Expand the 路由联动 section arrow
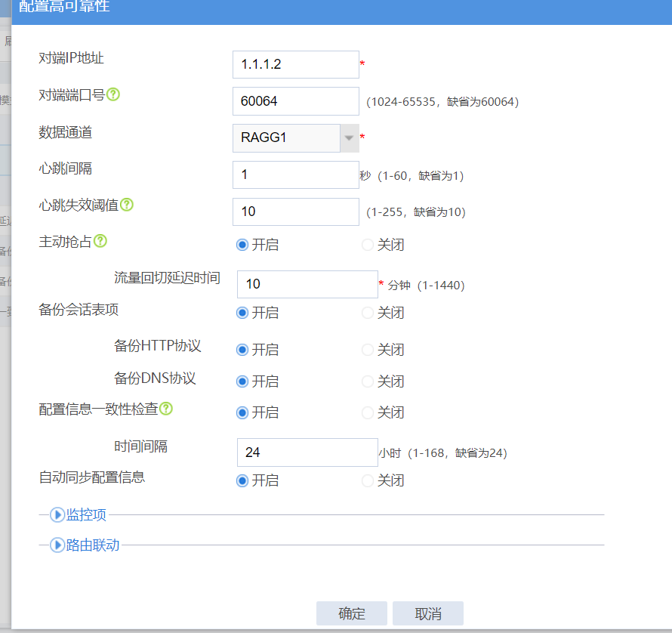Image resolution: width=672 pixels, height=633 pixels. pyautogui.click(x=57, y=545)
